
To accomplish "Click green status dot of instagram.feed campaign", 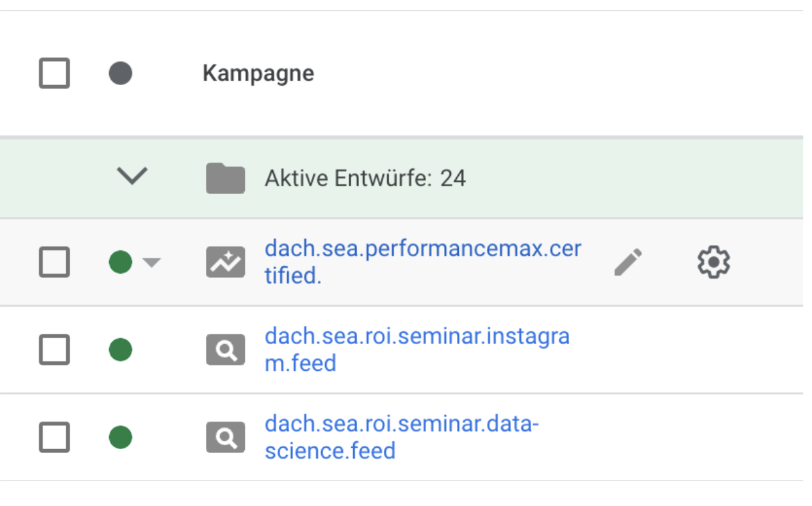I will pyautogui.click(x=120, y=350).
